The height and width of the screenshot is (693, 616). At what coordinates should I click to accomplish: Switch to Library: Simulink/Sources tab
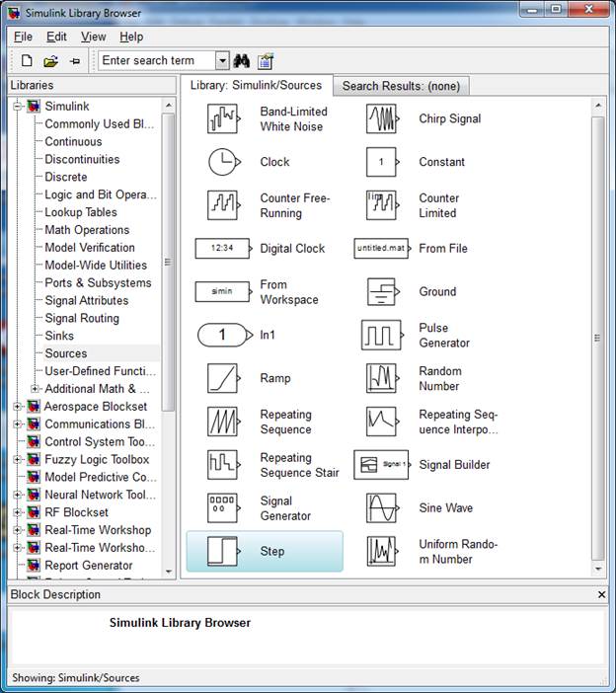pos(257,85)
